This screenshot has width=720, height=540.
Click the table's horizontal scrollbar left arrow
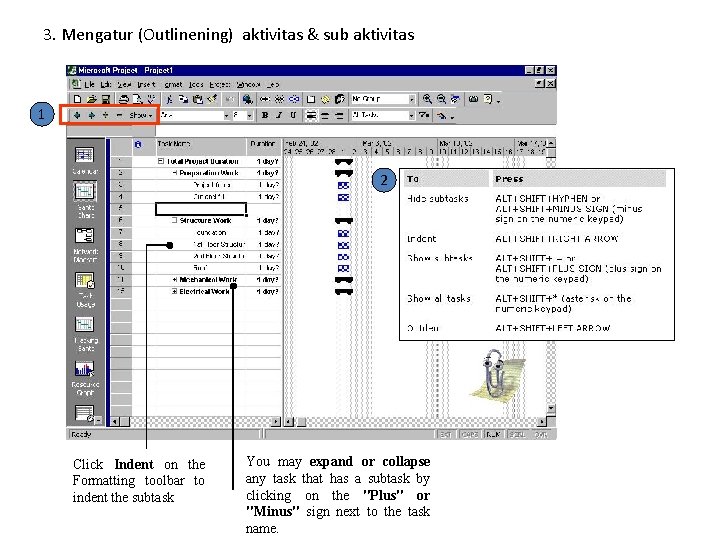(115, 421)
